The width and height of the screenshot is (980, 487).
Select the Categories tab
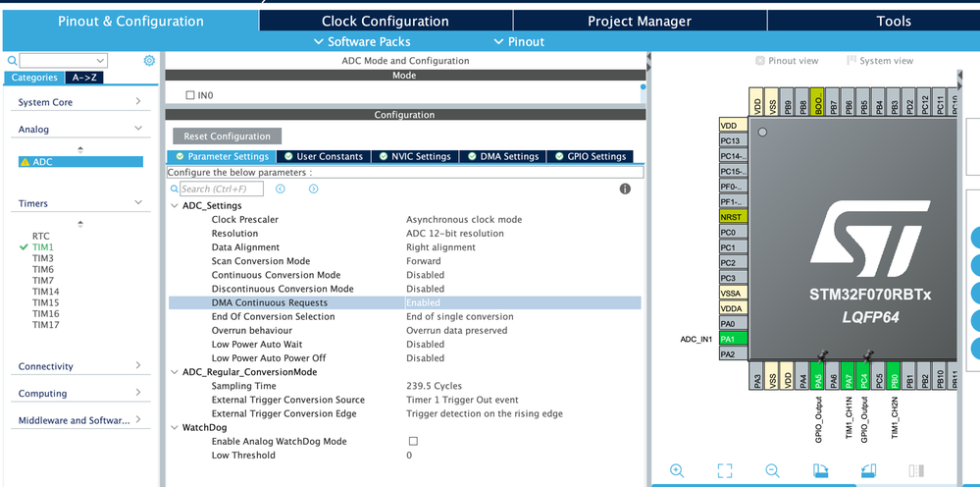pos(33,78)
